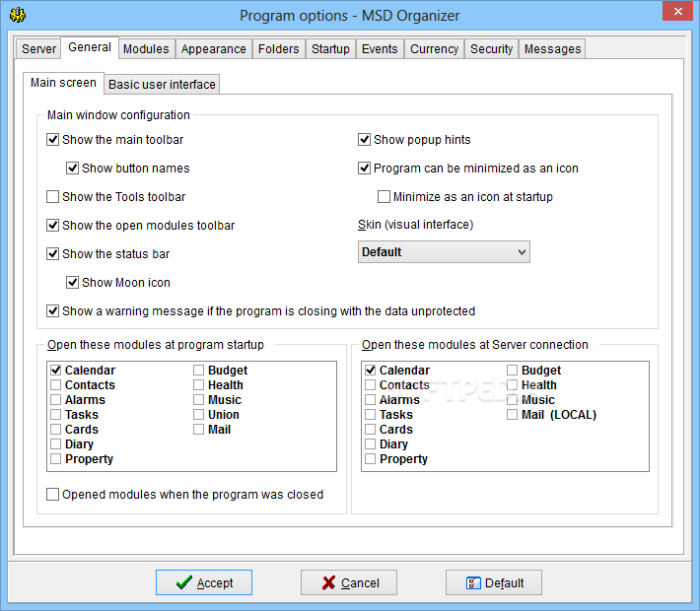This screenshot has width=700, height=611.
Task: Open the Currency tab
Action: tap(435, 48)
